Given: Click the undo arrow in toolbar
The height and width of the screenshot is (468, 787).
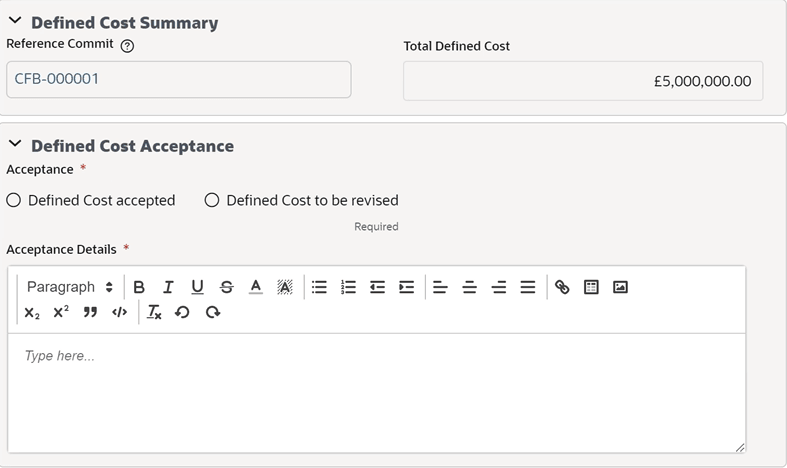Looking at the screenshot, I should (182, 312).
